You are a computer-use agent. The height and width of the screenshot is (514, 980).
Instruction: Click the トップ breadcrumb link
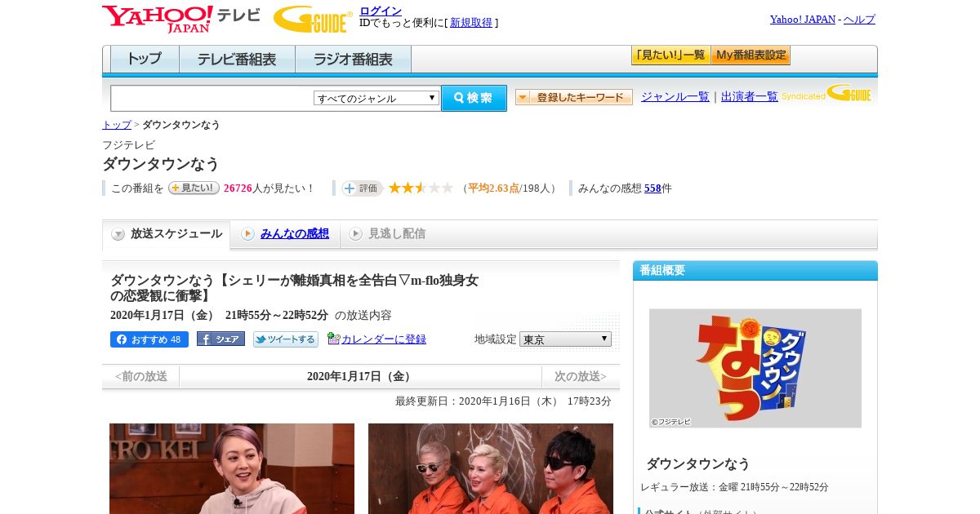(117, 125)
